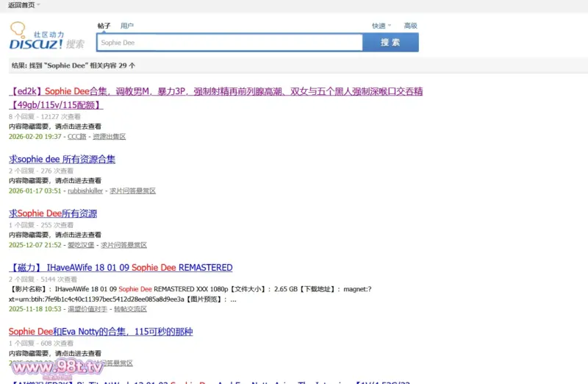The width and height of the screenshot is (588, 384).
Task: Open the IHaveAWife 18 01 09 REMASTERED post
Action: 121,268
